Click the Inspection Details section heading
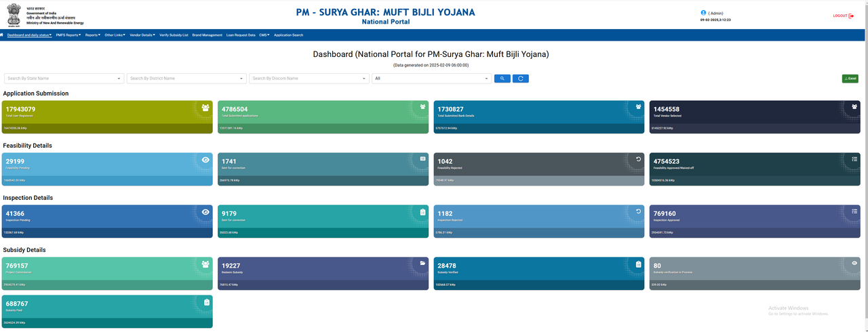This screenshot has width=868, height=332. point(28,198)
